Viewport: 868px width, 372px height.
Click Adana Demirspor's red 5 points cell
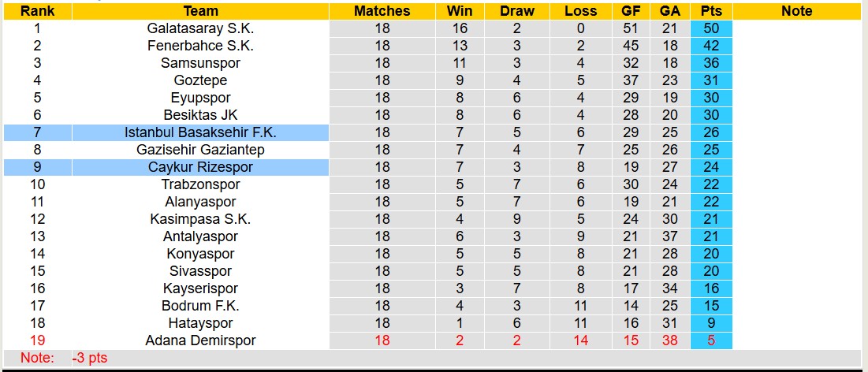tap(710, 340)
